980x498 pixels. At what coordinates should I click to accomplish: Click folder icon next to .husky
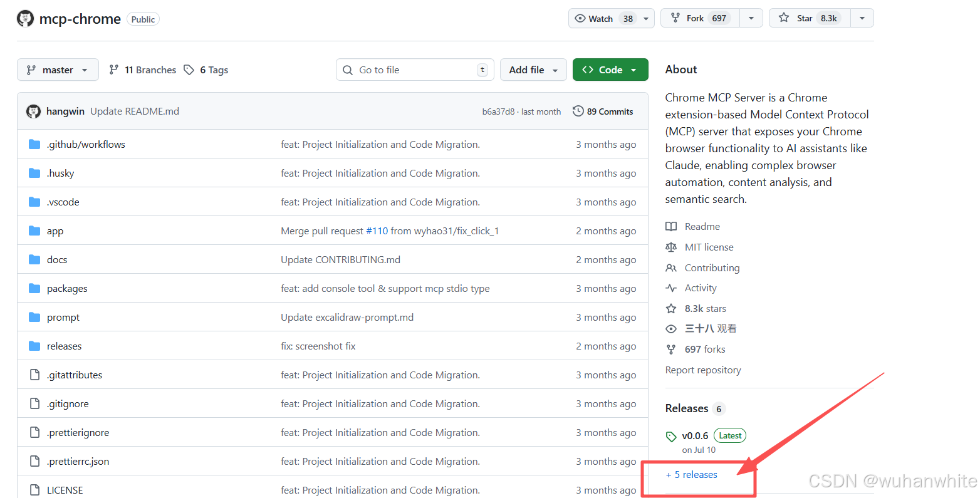[x=34, y=173]
